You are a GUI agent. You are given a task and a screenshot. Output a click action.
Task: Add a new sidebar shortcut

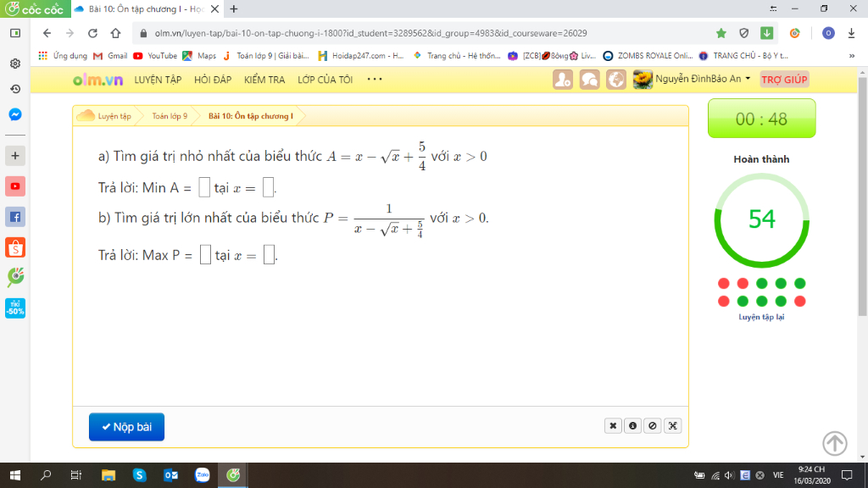[15, 156]
